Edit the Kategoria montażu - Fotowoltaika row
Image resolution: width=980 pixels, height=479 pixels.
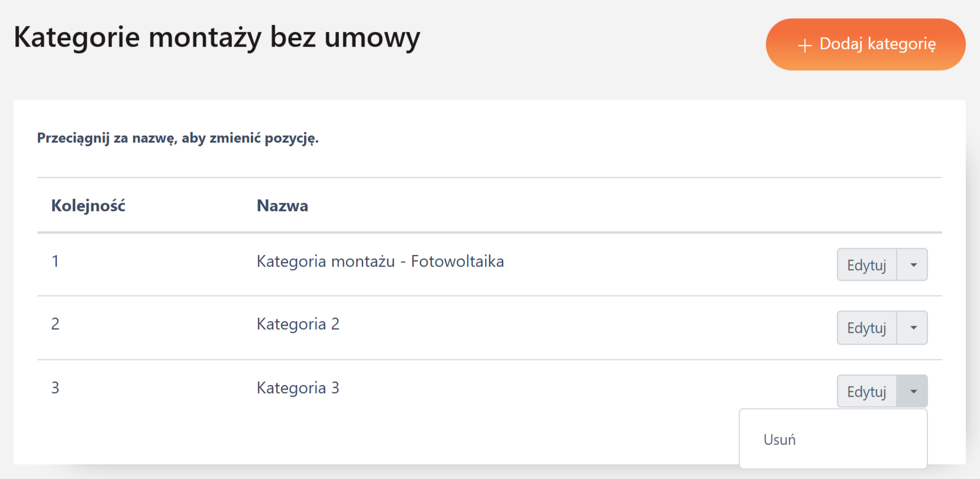click(866, 265)
